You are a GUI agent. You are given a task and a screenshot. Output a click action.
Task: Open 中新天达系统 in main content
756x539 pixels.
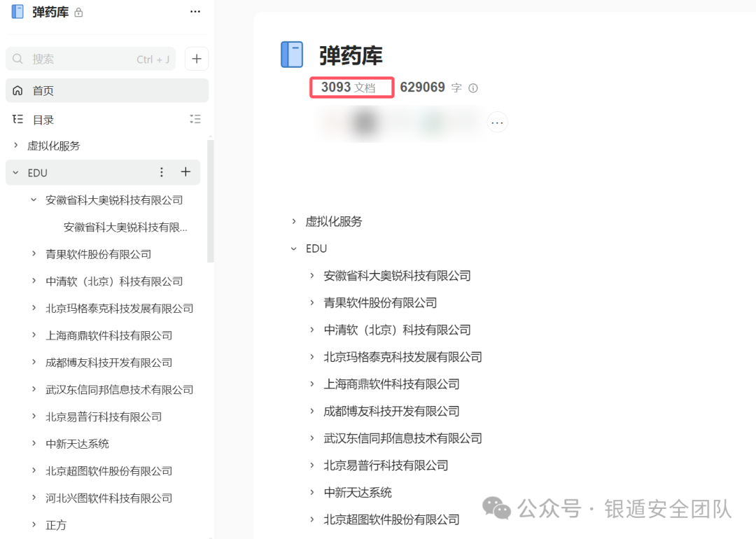pyautogui.click(x=358, y=492)
